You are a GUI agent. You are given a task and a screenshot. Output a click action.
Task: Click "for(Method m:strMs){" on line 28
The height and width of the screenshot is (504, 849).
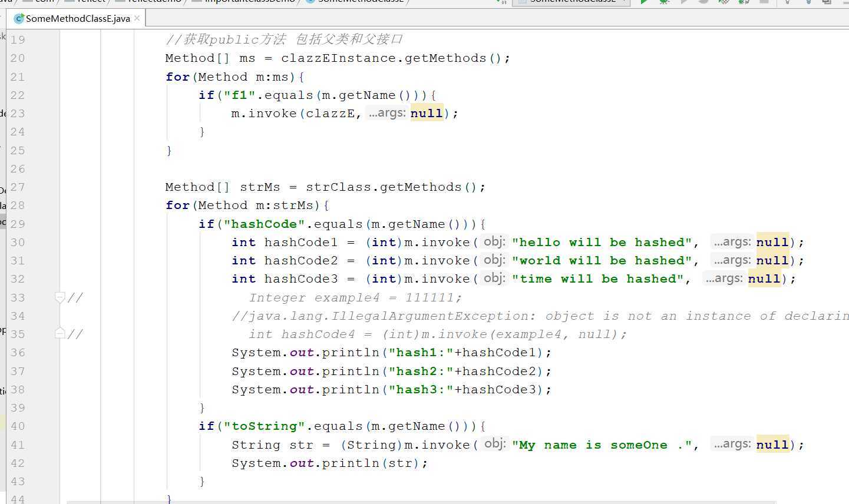click(247, 205)
